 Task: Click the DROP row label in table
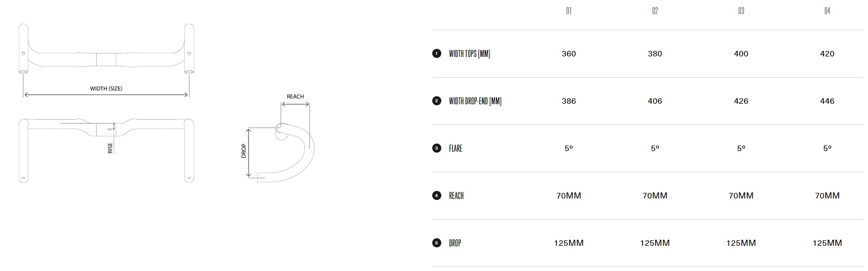pos(455,243)
